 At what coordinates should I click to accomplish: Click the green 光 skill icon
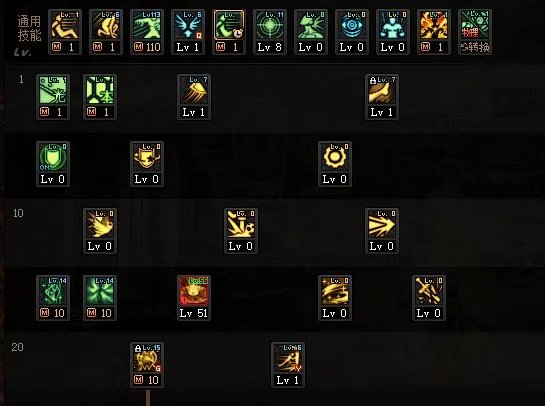(x=53, y=90)
